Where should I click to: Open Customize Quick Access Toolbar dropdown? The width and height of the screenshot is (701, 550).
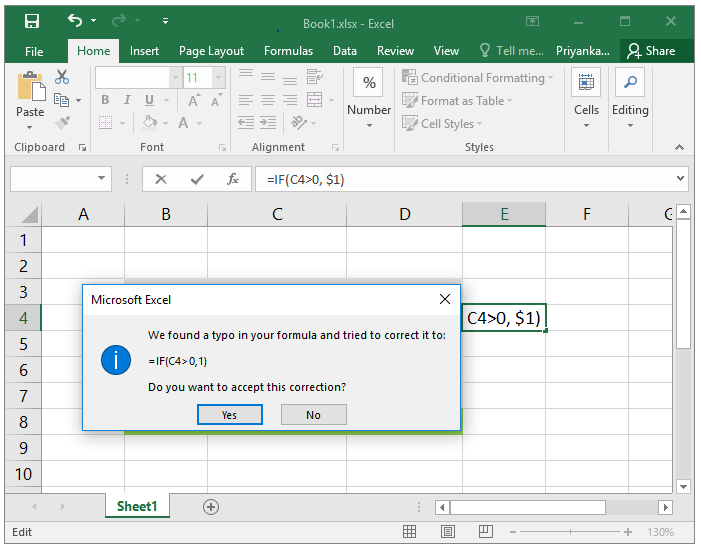pos(165,21)
